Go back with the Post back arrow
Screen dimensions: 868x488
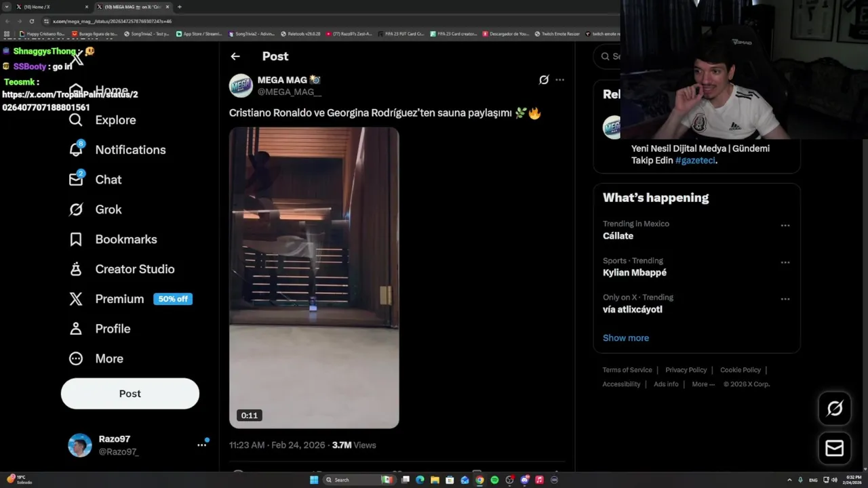click(x=235, y=56)
